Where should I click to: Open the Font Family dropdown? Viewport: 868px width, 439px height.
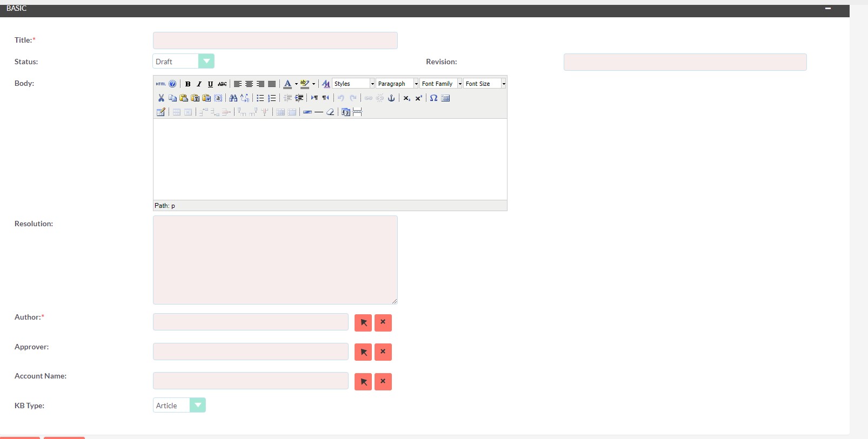point(441,84)
